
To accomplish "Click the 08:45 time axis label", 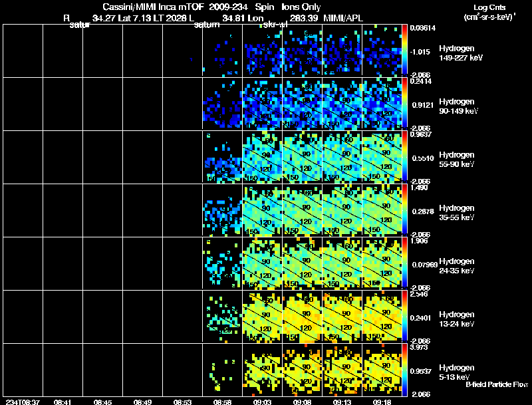I will (102, 402).
